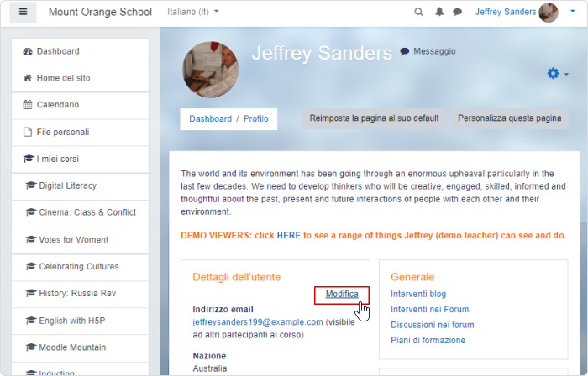Open Dashboard in the sidebar

click(x=80, y=51)
